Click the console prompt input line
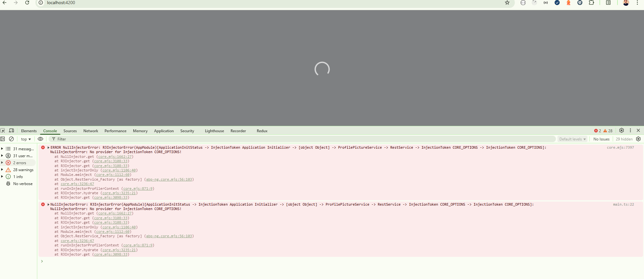Viewport: 644px width, 279px height. [341, 261]
